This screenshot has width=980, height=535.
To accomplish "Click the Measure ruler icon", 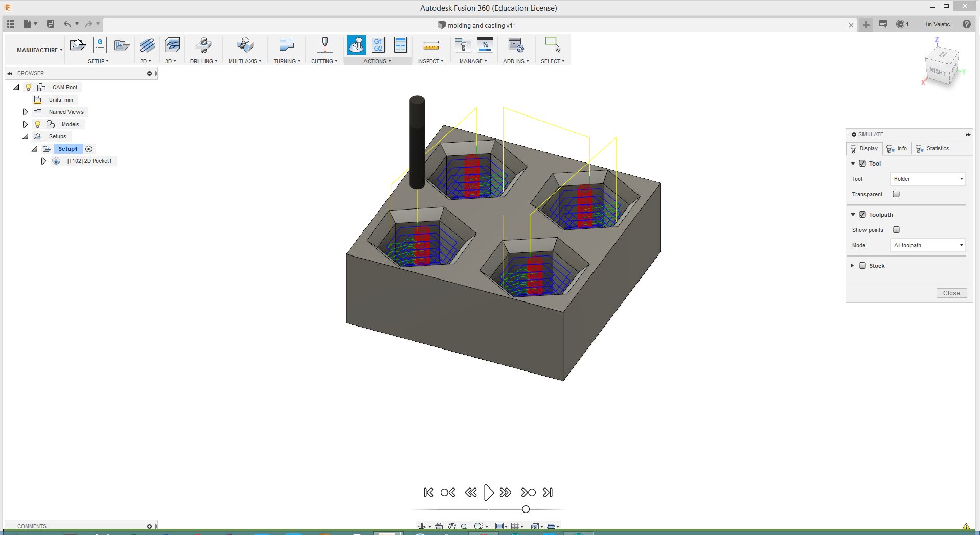I will 431,45.
